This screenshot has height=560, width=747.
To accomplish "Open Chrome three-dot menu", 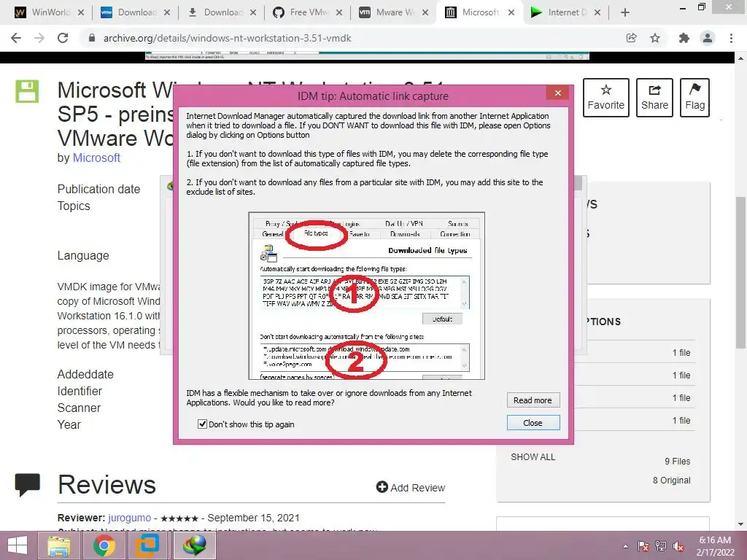I will click(731, 38).
